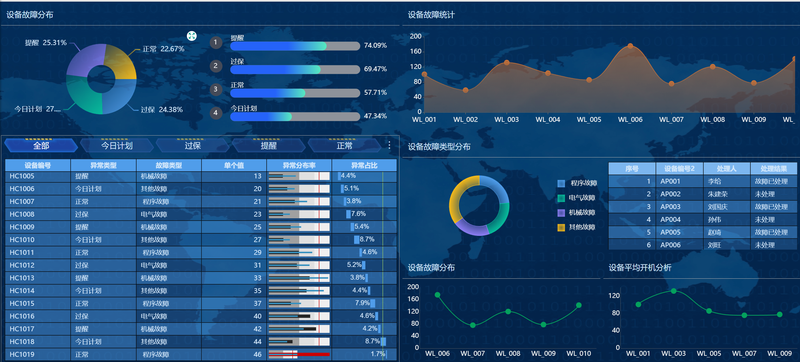Click the 提醒 progress bar at 74.09%
This screenshot has width=800, height=362.
[295, 46]
